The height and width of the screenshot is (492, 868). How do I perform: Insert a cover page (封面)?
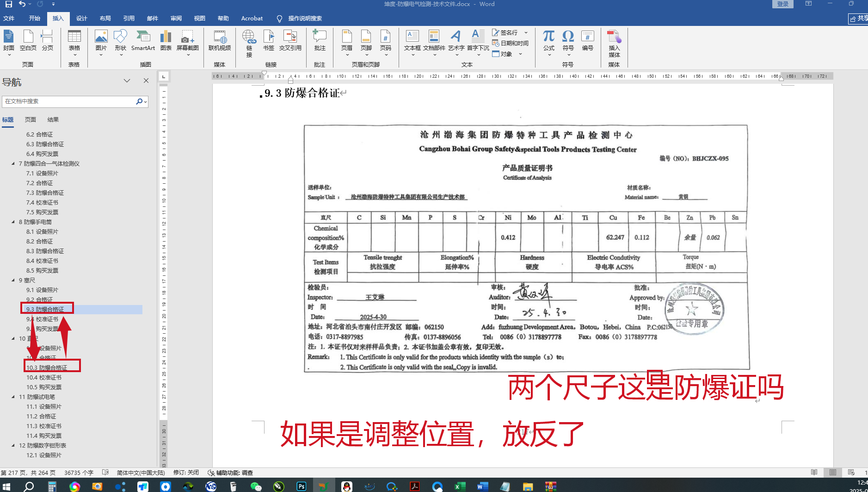click(9, 43)
